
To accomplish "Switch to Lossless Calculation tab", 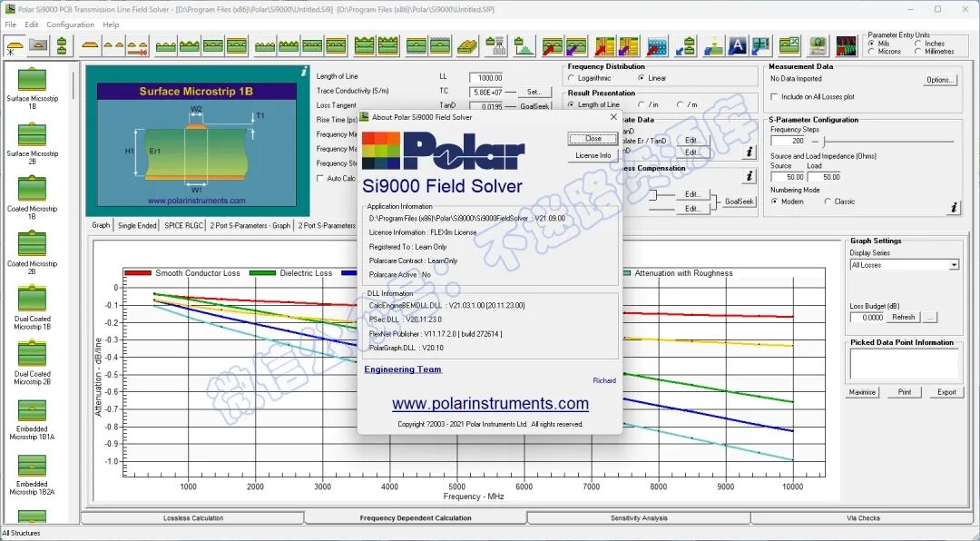I will click(193, 518).
